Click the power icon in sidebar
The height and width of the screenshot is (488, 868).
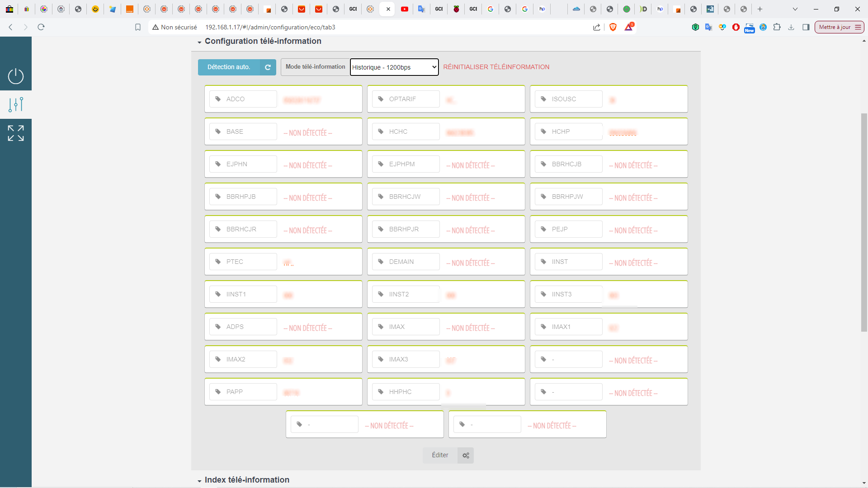[16, 76]
